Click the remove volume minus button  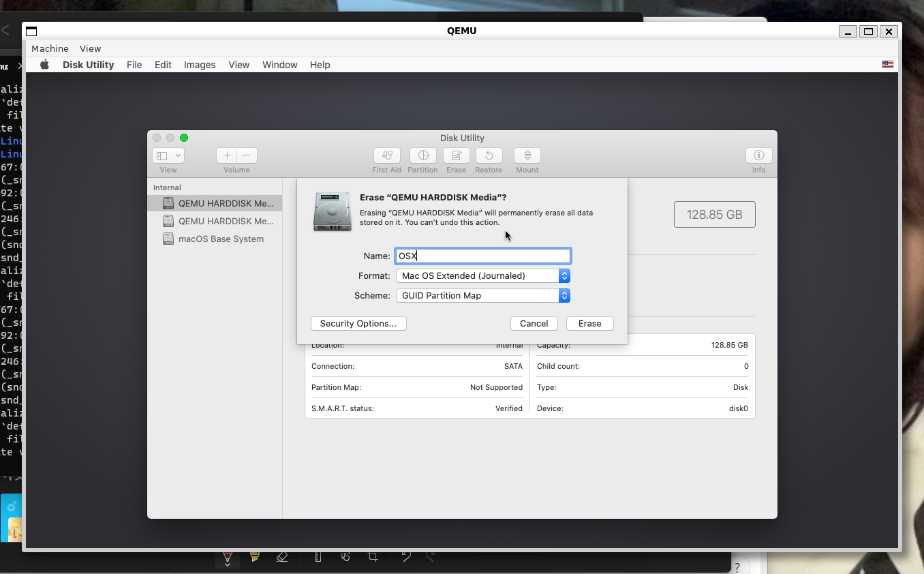(247, 155)
